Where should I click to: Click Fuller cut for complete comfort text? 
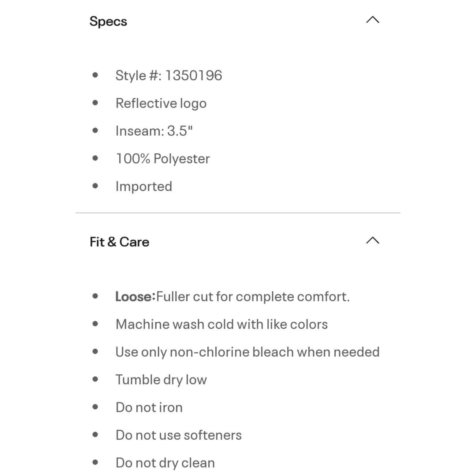click(x=253, y=297)
